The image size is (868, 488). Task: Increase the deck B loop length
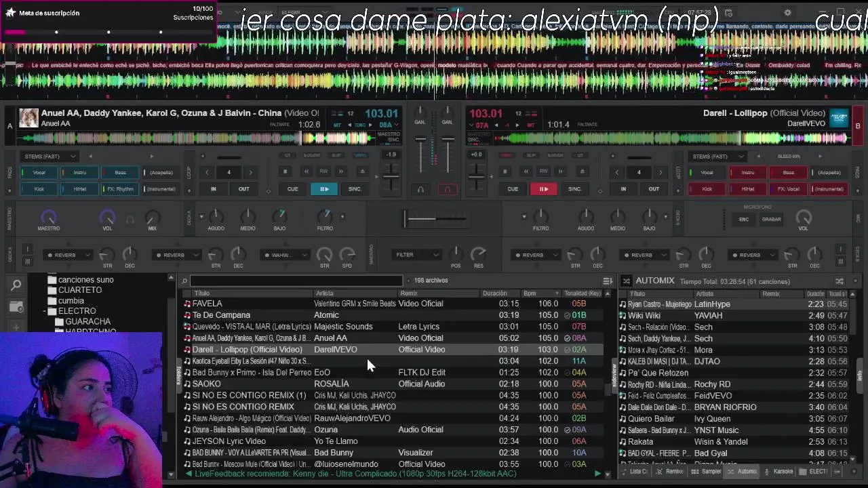click(x=660, y=172)
